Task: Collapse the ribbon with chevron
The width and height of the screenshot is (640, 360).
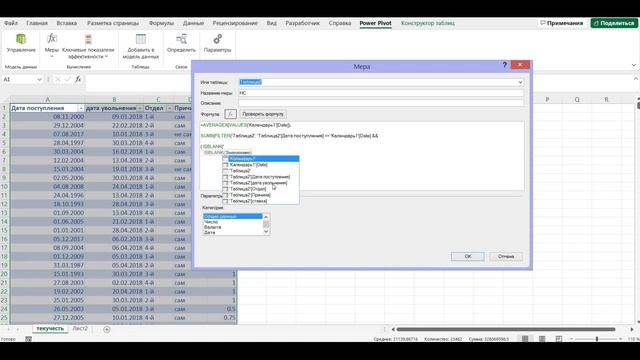Action: click(633, 65)
